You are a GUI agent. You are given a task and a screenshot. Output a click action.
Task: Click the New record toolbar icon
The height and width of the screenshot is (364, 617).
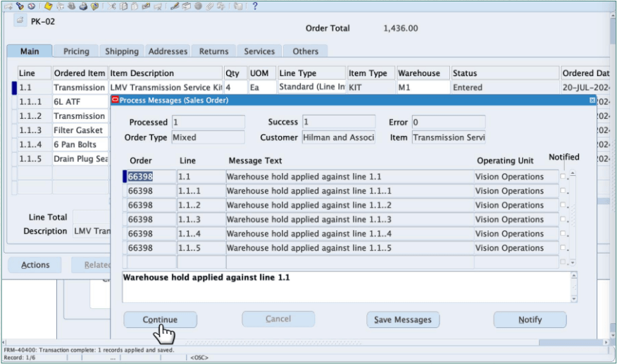click(8, 6)
